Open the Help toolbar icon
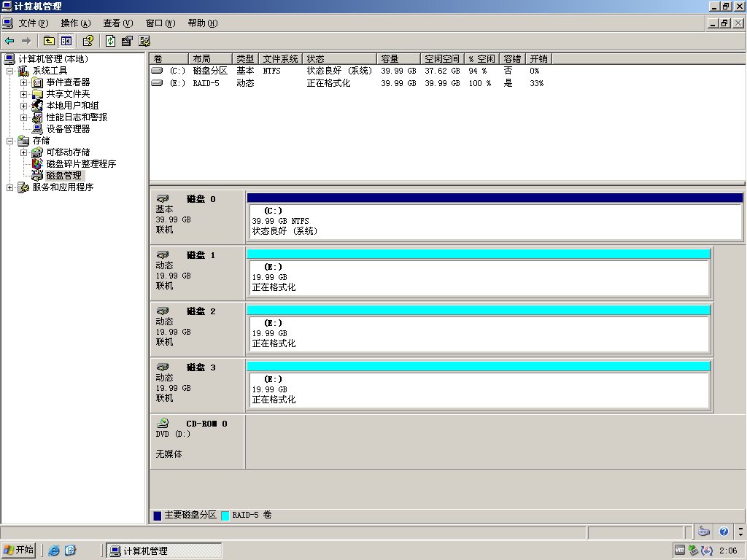This screenshot has height=560, width=747. point(88,41)
